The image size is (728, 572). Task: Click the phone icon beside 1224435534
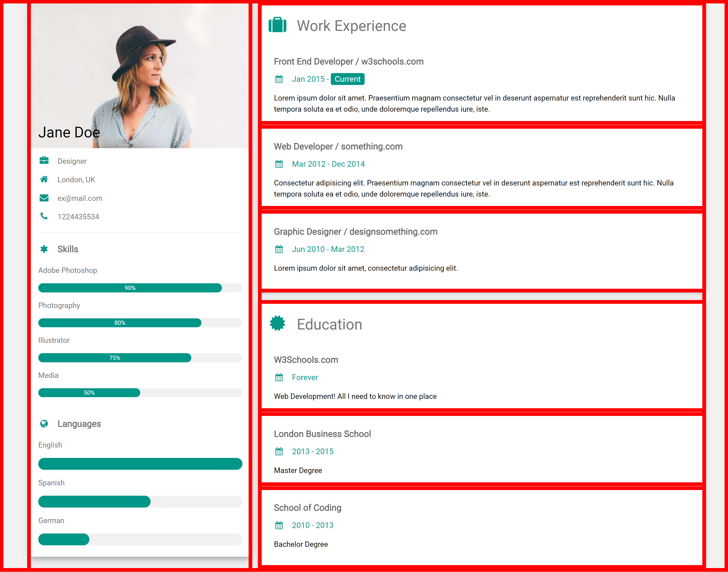(44, 216)
